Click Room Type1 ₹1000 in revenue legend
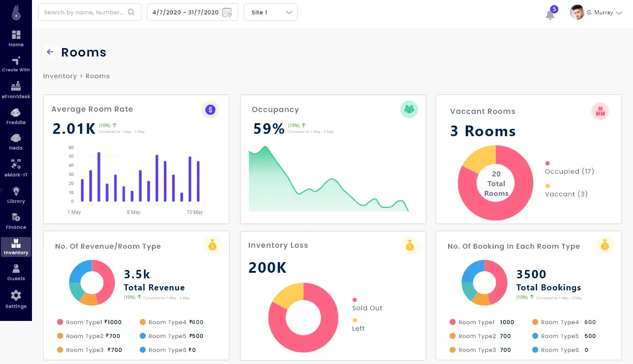The height and width of the screenshot is (364, 633). 89,322
